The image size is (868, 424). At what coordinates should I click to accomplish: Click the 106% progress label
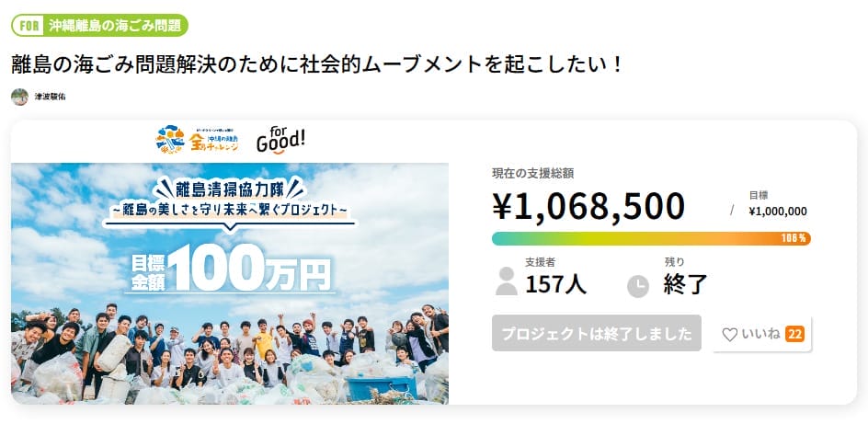click(794, 238)
